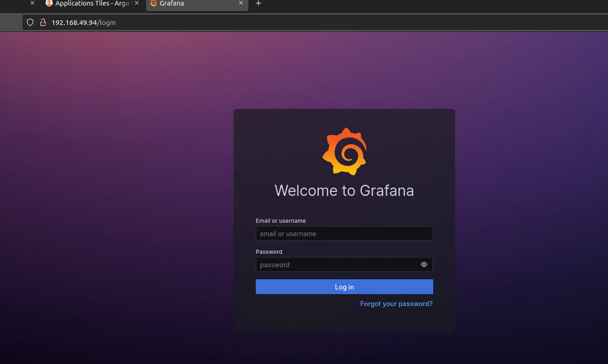The image size is (608, 364).
Task: Show password using the eye icon
Action: 424,264
